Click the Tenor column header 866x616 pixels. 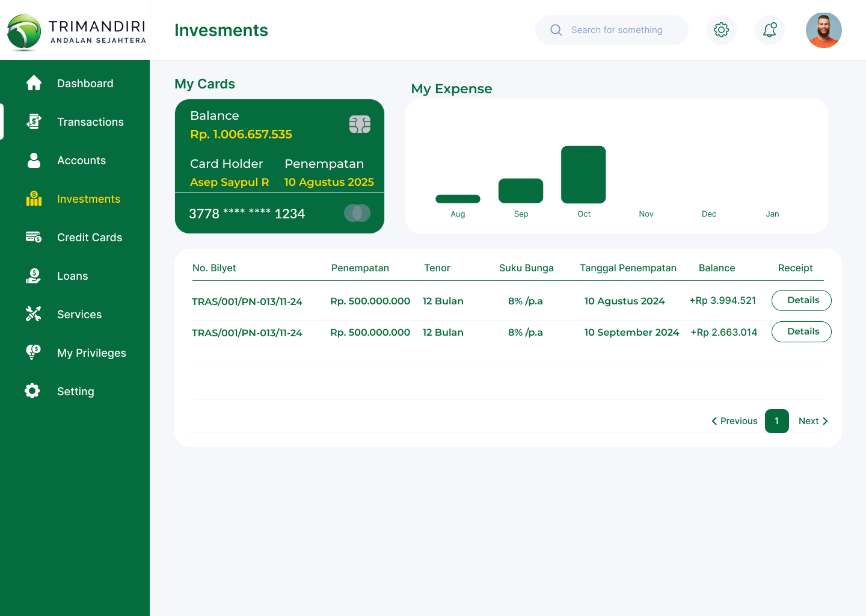437,268
